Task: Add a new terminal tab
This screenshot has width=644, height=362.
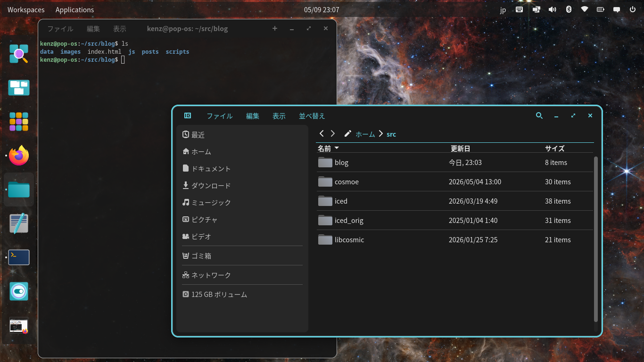Action: [275, 28]
